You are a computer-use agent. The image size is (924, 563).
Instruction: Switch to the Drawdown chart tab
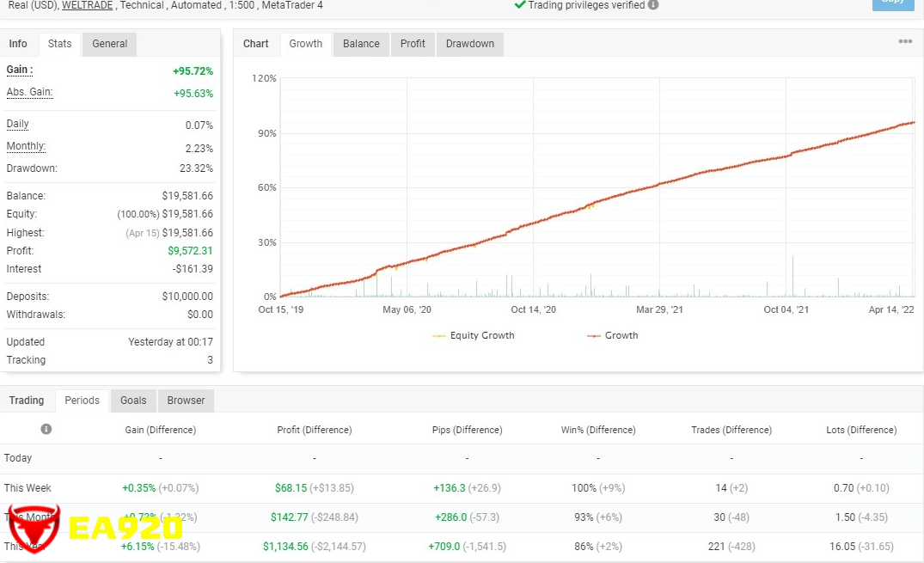[x=470, y=44]
